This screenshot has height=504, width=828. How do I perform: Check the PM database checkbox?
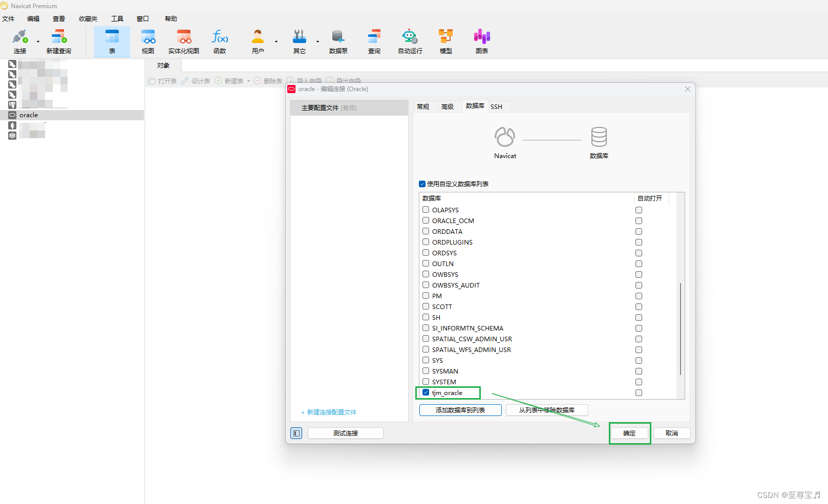click(x=426, y=296)
